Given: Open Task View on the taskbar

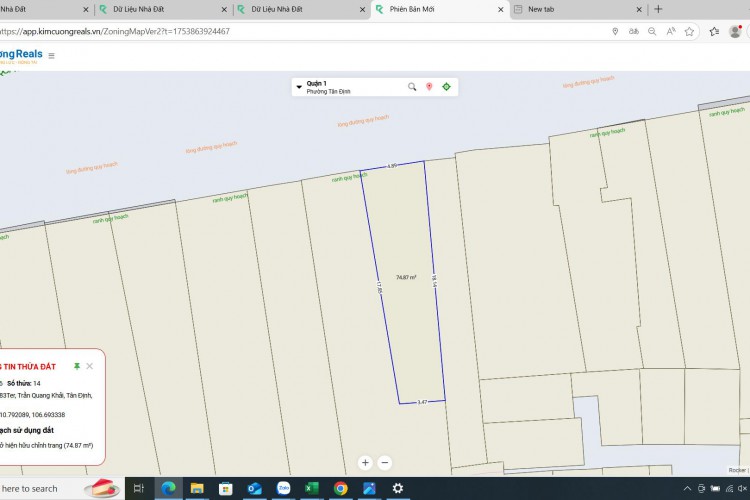Looking at the screenshot, I should tap(139, 489).
